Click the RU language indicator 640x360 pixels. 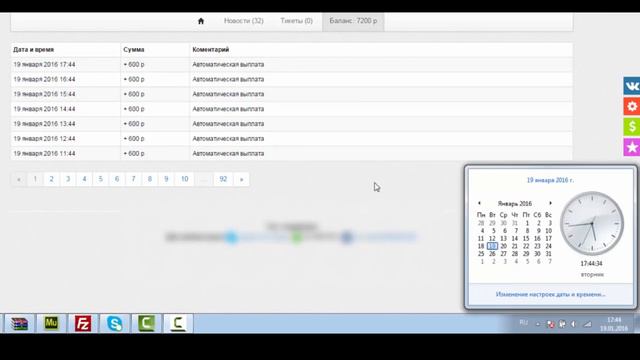(x=524, y=322)
